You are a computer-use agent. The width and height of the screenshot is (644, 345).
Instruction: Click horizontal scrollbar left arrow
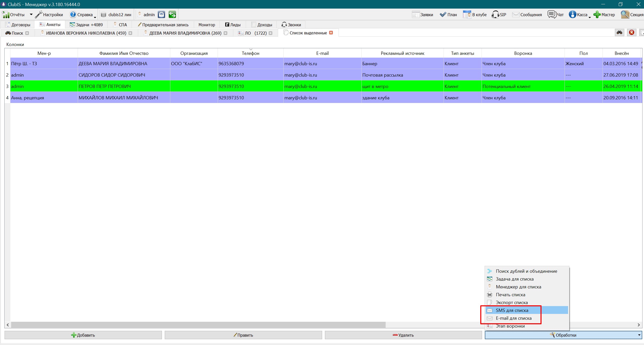click(x=8, y=325)
